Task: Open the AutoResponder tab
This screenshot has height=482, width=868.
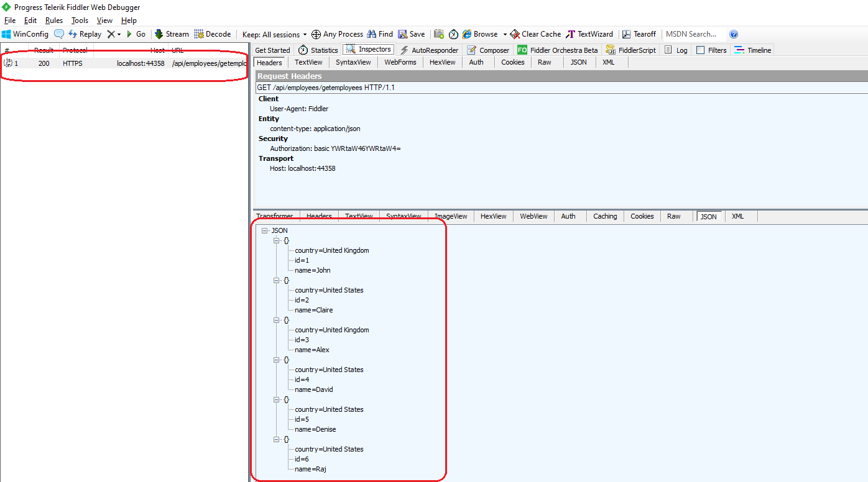Action: coord(429,50)
